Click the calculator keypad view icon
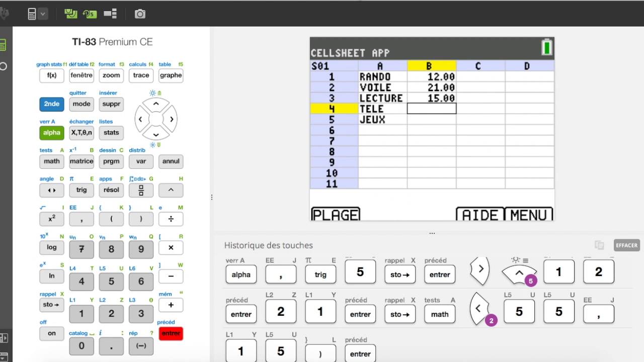The height and width of the screenshot is (362, 644). (x=32, y=14)
